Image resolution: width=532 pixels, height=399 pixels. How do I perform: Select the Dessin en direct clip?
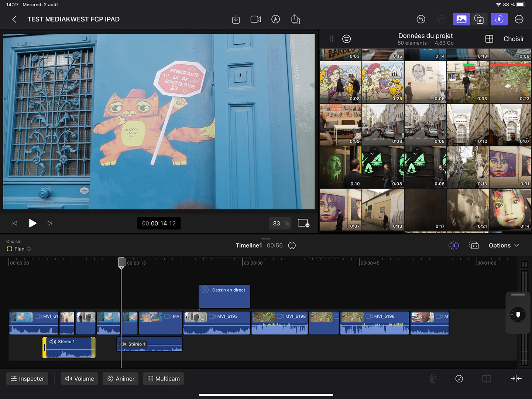pyautogui.click(x=224, y=296)
